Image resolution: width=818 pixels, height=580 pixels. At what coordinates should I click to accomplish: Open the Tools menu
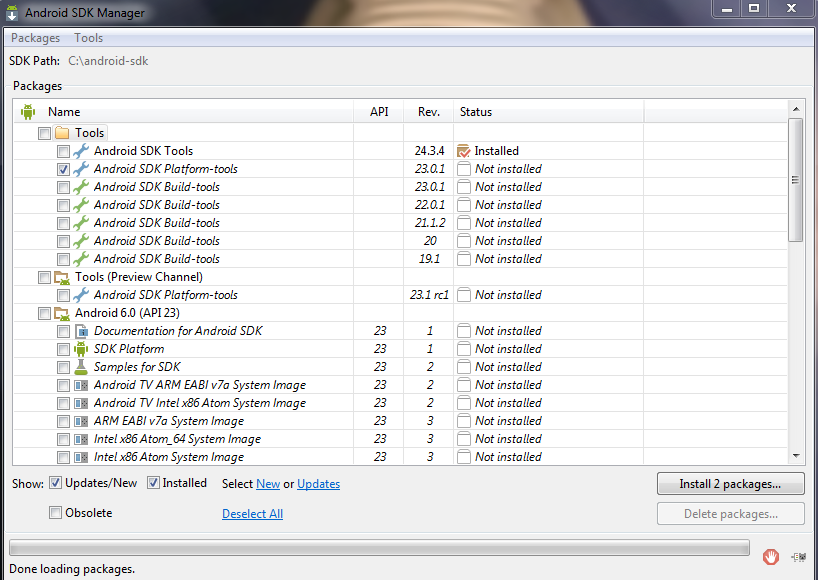click(89, 38)
